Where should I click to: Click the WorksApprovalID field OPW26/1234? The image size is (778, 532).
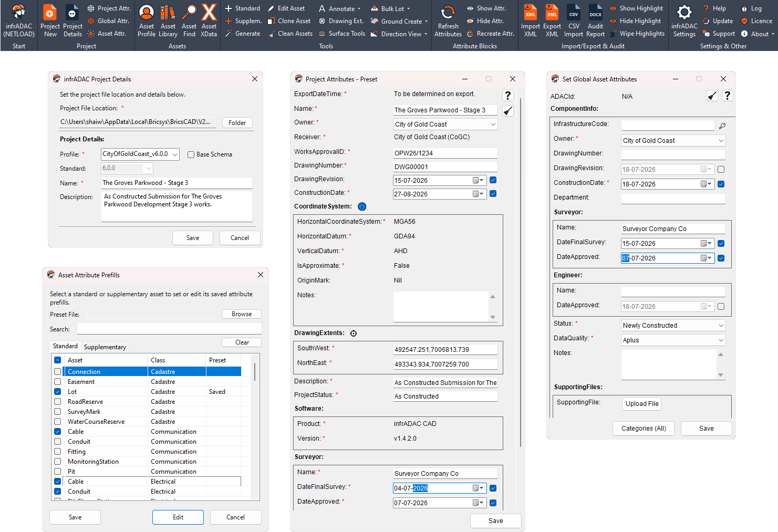[445, 153]
